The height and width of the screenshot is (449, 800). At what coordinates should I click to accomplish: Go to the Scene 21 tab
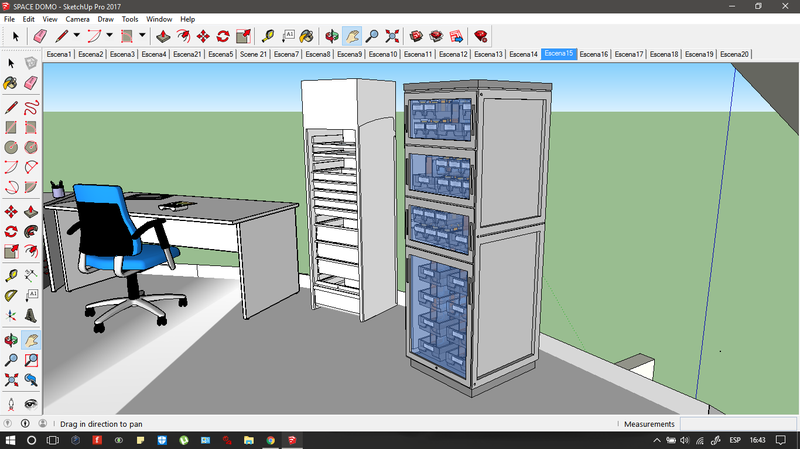click(254, 54)
